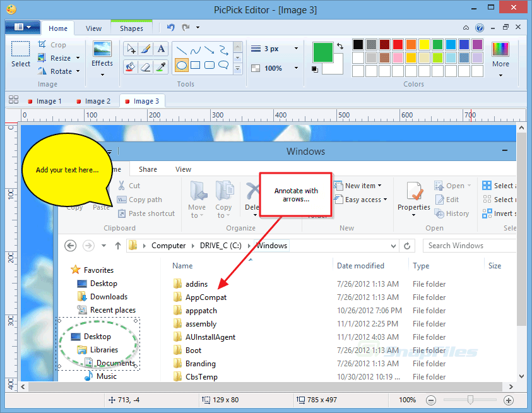The width and height of the screenshot is (532, 413).
Task: Pick the black palette swatch
Action: pos(358,44)
